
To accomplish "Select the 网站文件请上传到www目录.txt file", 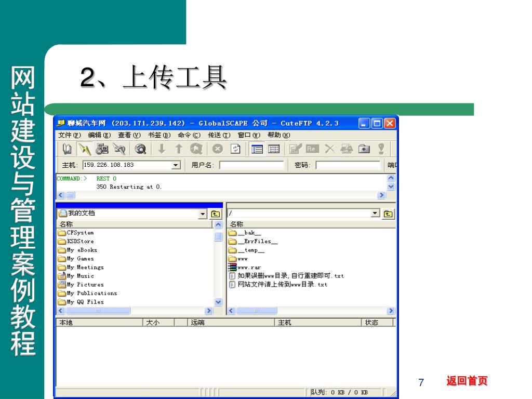I will [x=278, y=284].
